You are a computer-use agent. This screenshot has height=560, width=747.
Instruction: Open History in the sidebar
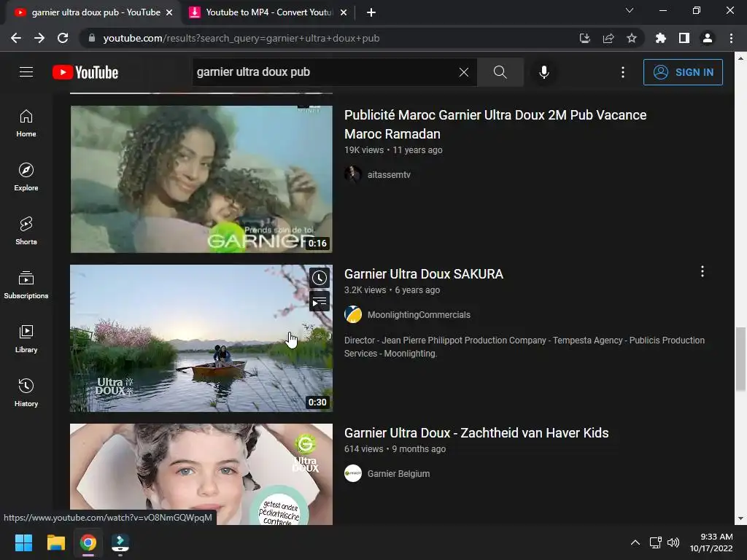pos(26,392)
